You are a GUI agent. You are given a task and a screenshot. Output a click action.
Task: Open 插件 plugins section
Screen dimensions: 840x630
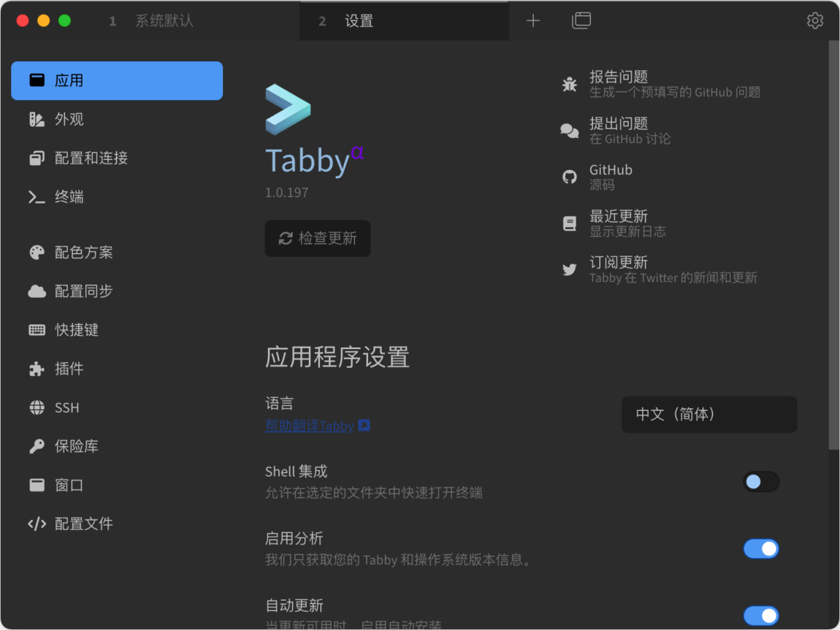[x=117, y=369]
